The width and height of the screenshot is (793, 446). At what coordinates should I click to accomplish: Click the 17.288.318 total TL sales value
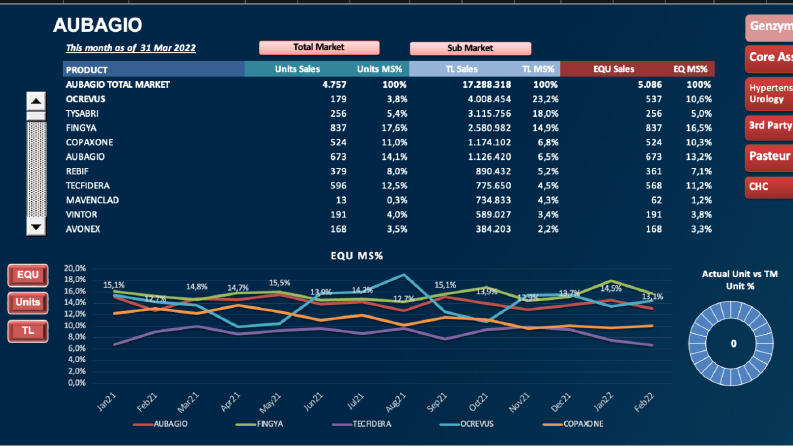(487, 84)
